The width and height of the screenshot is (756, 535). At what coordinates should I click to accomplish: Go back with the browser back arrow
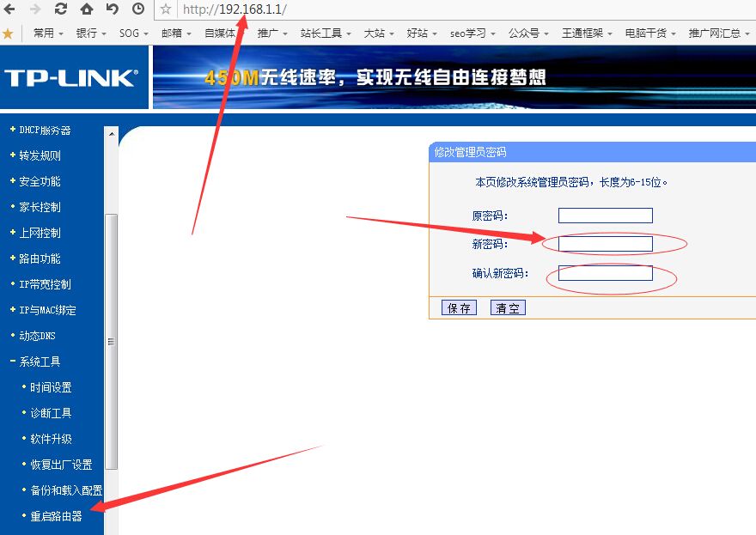point(9,9)
